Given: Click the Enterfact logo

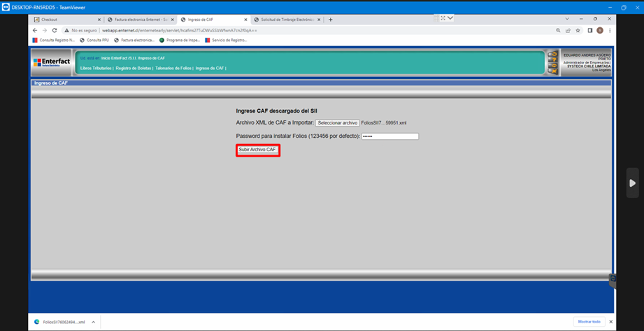Looking at the screenshot, I should click(51, 63).
